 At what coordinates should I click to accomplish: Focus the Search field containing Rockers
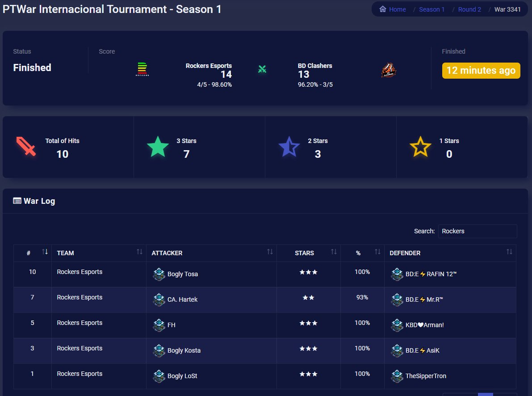pyautogui.click(x=478, y=231)
